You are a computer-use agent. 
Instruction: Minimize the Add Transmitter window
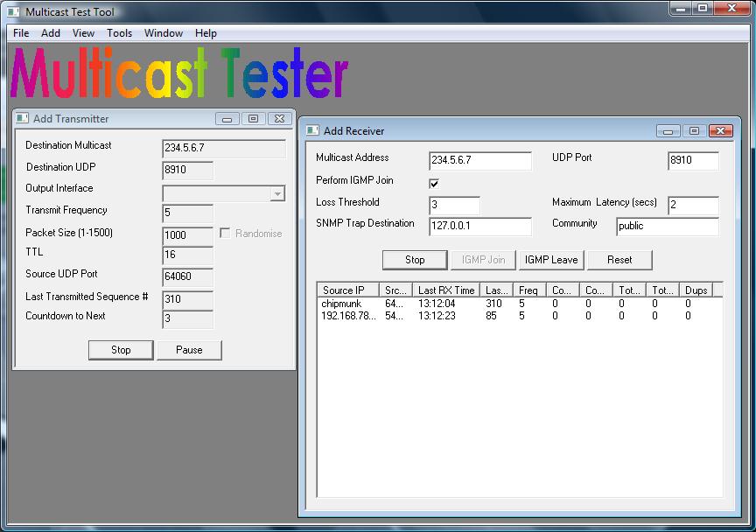click(227, 119)
